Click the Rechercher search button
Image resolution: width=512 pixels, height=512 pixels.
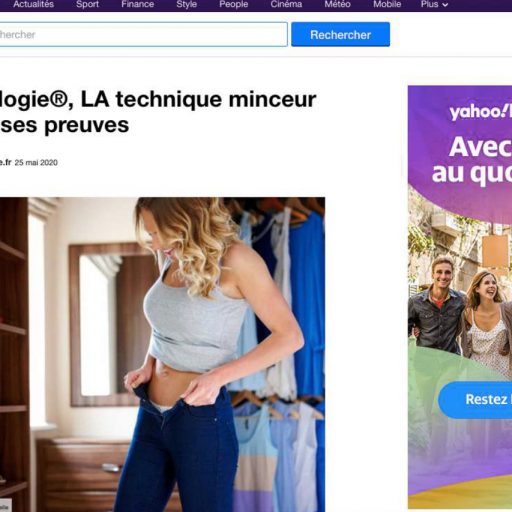[x=340, y=34]
